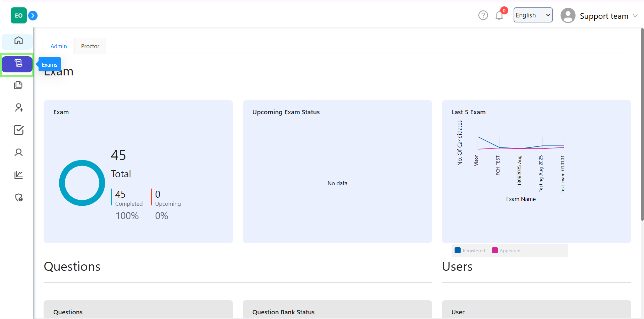Expand the Support team account menu
The image size is (644, 319).
(599, 16)
